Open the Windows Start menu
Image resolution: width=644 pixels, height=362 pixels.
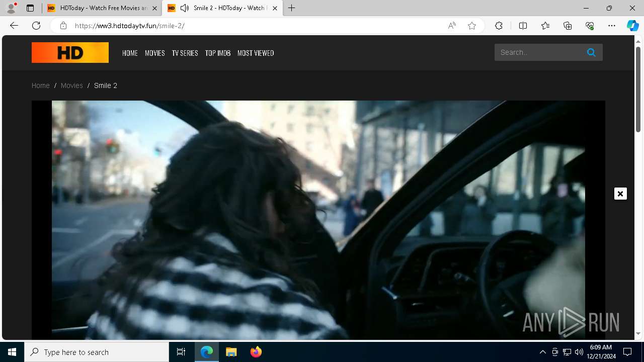pos(12,352)
